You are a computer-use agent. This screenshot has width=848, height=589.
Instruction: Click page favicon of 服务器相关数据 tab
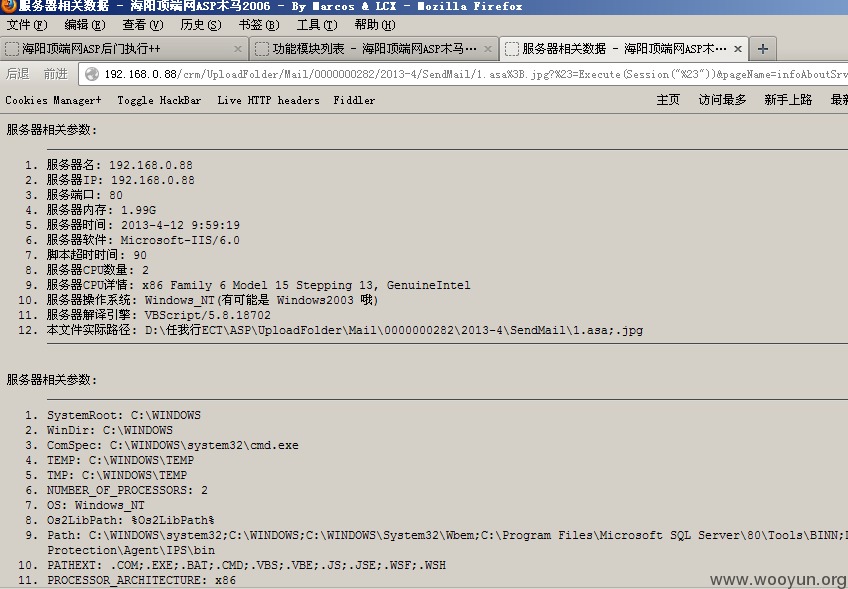point(512,49)
